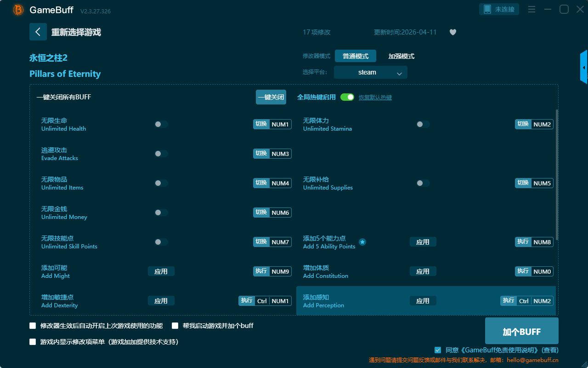This screenshot has height=368, width=588.
Task: Turn off global hotkey switch
Action: pos(347,97)
